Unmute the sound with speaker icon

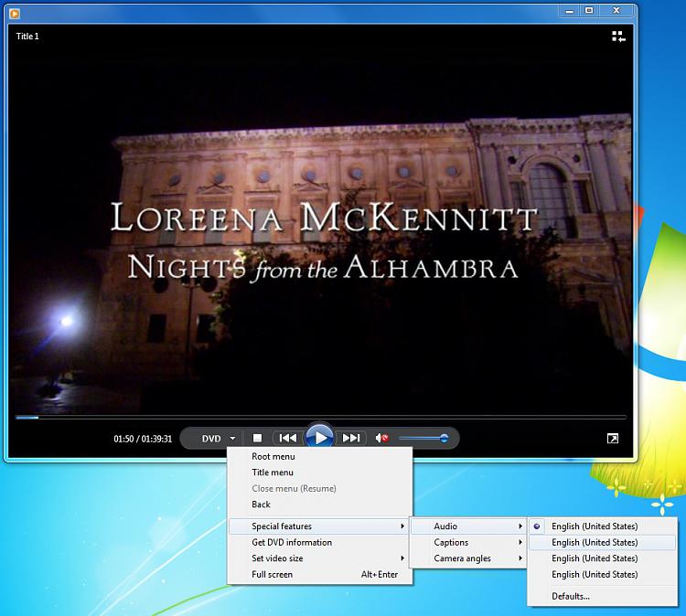[381, 438]
